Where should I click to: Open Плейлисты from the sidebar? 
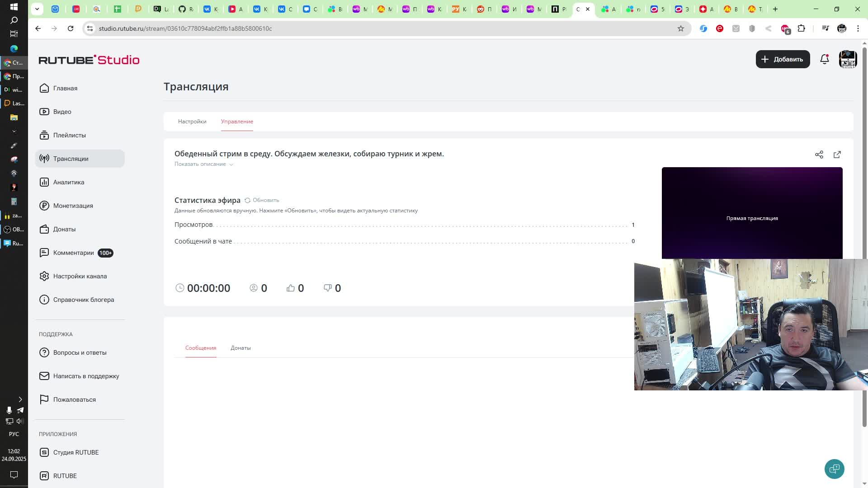[x=69, y=135]
